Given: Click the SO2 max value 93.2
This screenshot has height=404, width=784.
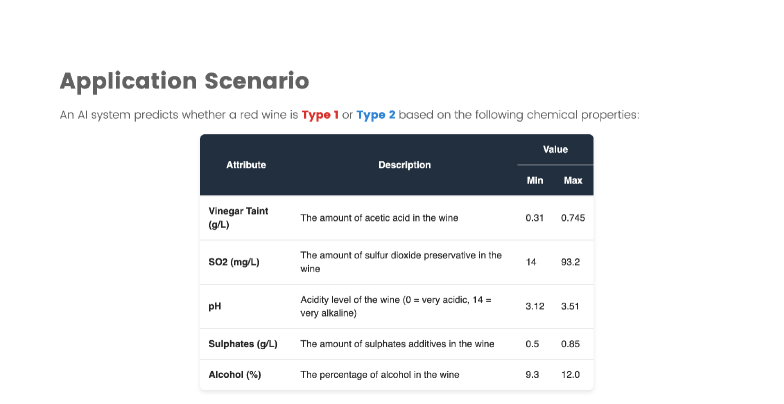Looking at the screenshot, I should (x=572, y=262).
